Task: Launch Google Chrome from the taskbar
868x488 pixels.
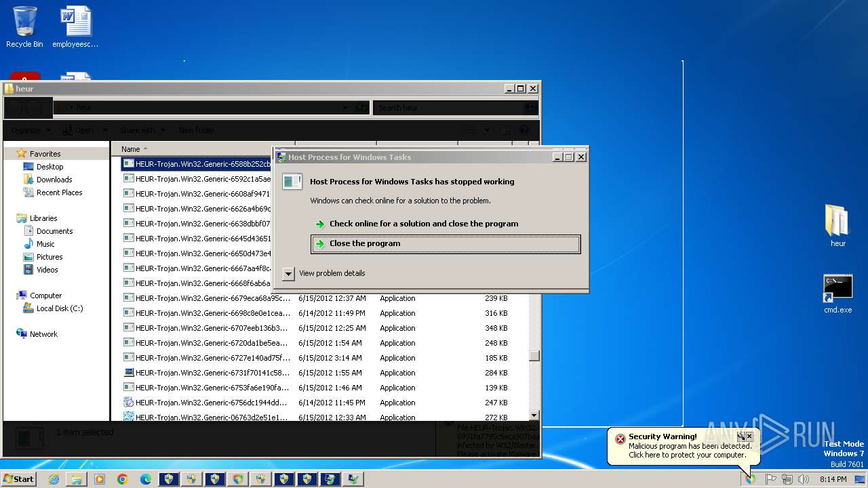Action: coord(123,479)
